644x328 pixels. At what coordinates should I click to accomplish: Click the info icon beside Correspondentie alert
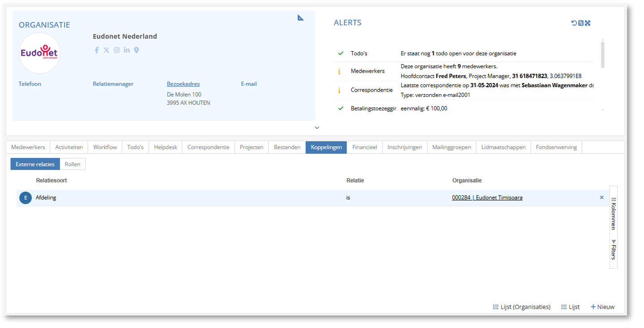339,90
